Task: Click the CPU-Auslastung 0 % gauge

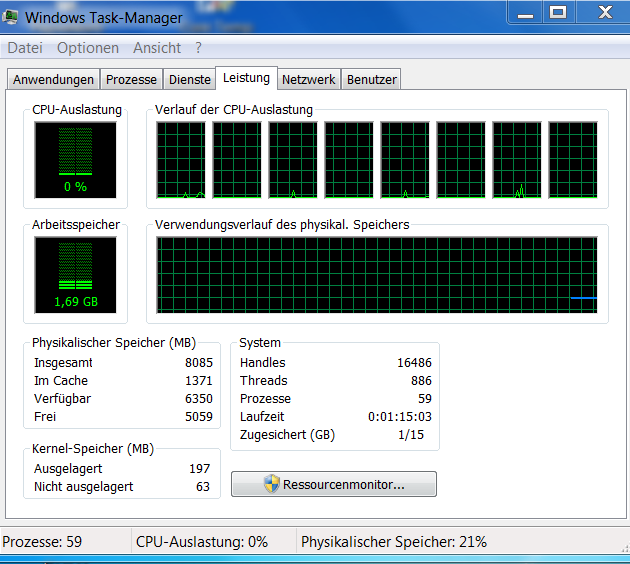Action: (x=76, y=160)
